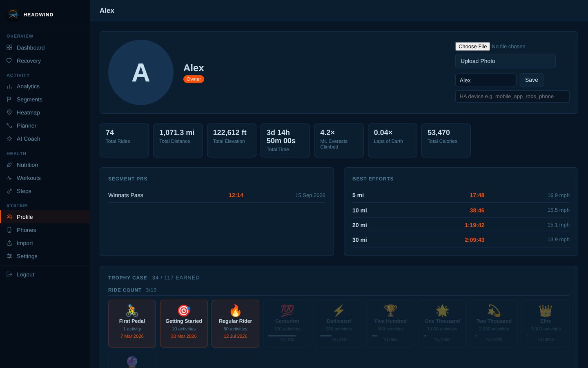Click the 5 mi best effort time 17:48
588x368 pixels.
tap(477, 195)
